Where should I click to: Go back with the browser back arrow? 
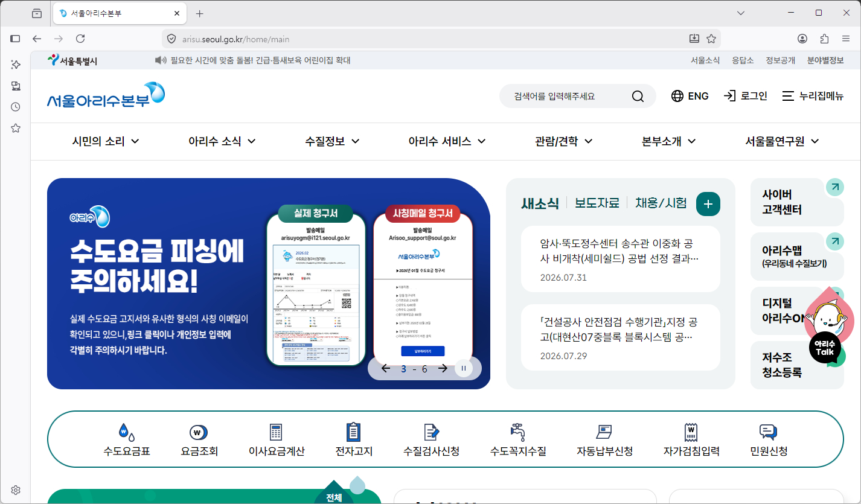[37, 39]
